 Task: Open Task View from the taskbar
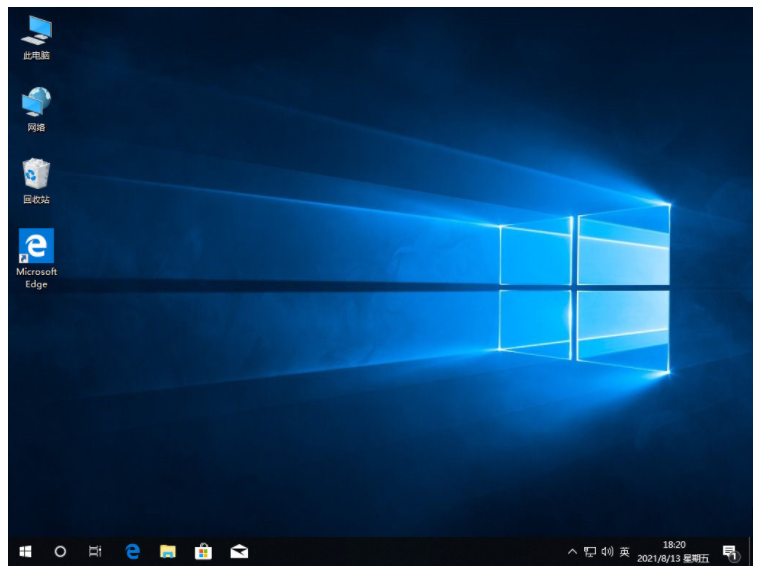(x=95, y=551)
